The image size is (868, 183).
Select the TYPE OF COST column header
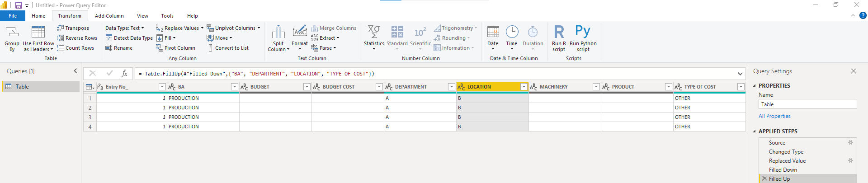tap(700, 87)
